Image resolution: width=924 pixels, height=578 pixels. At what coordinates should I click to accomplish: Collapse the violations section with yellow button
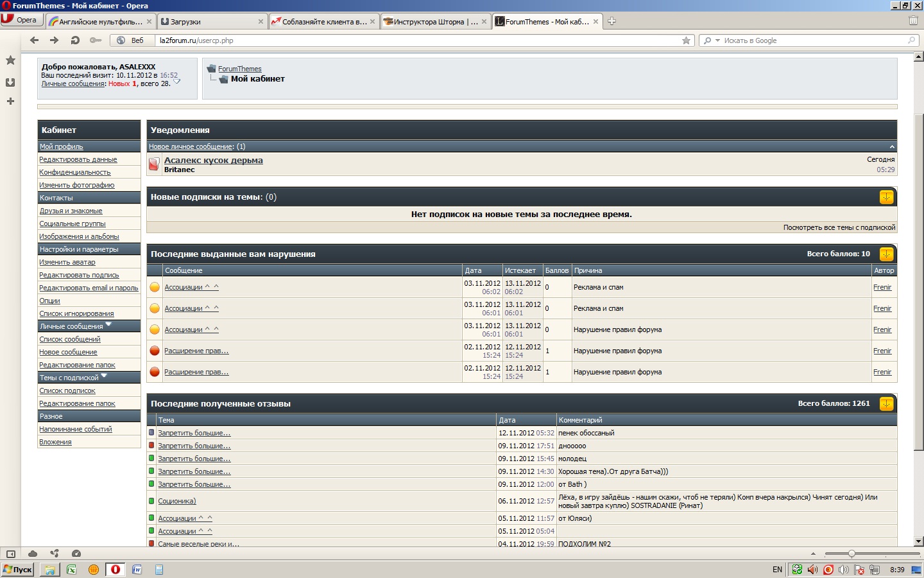[x=886, y=254]
